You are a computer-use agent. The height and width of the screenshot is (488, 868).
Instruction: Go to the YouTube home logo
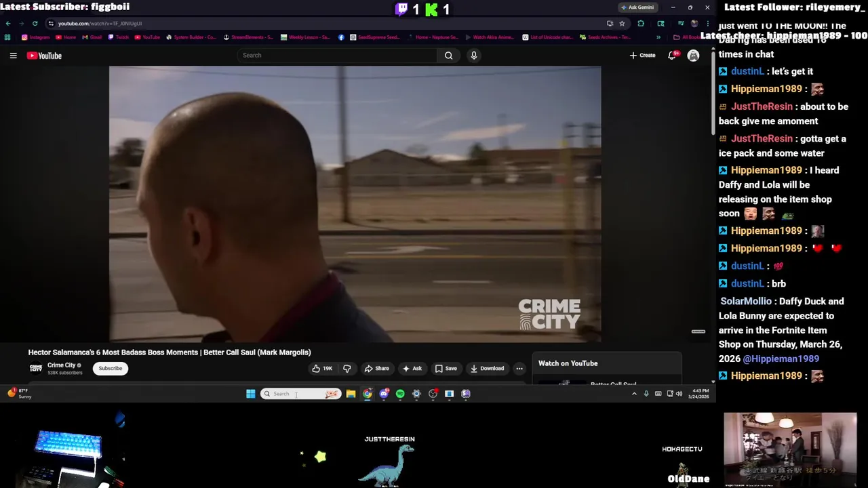[44, 56]
